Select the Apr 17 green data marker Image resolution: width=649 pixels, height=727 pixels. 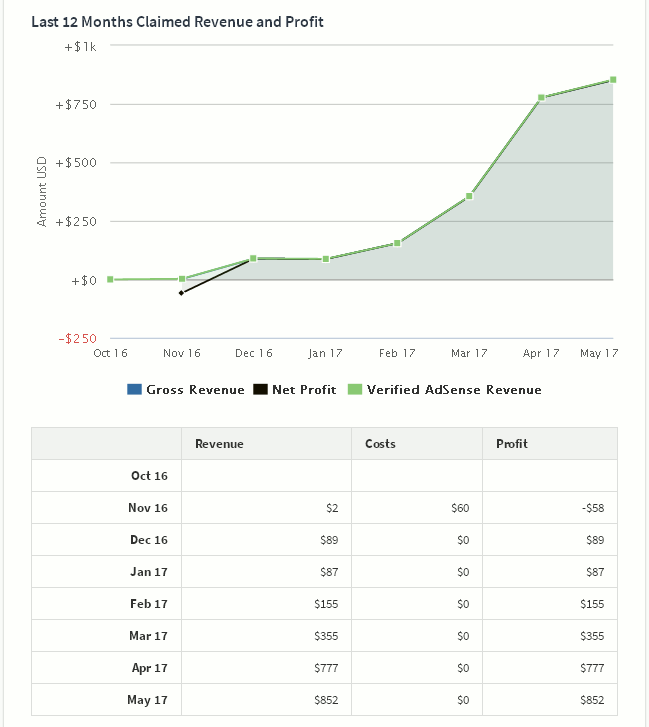click(x=541, y=98)
